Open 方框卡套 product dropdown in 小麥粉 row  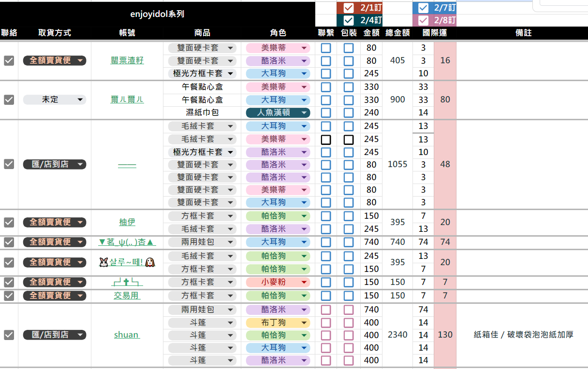click(x=202, y=282)
